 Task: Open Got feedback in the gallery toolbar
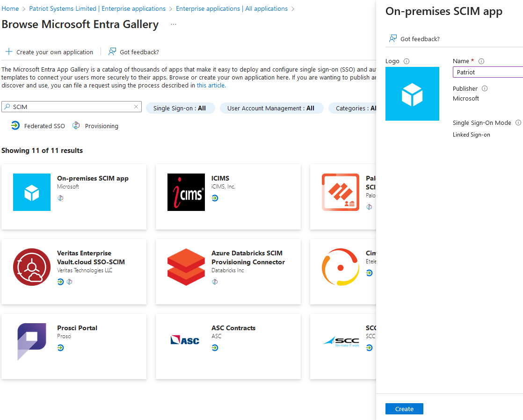coord(139,52)
